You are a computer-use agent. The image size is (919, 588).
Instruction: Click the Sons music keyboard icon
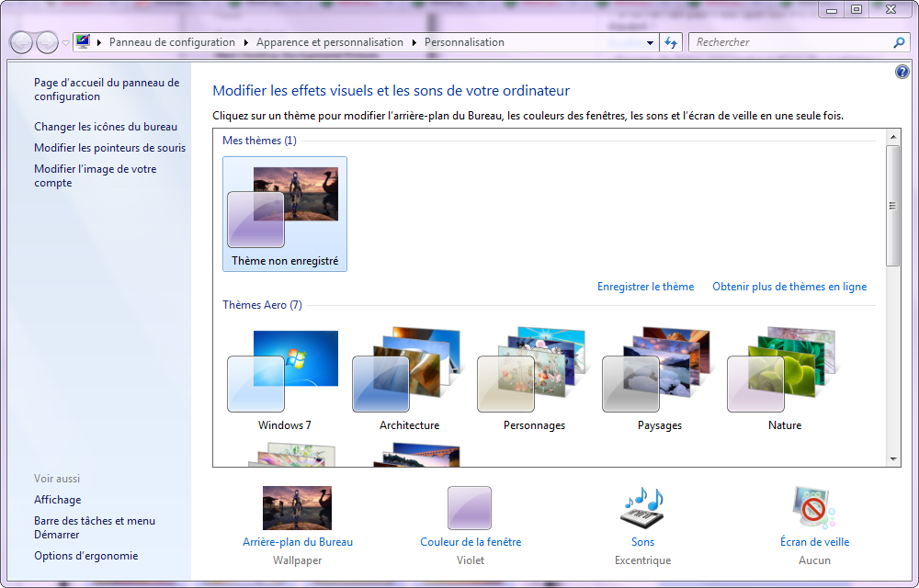pyautogui.click(x=642, y=507)
